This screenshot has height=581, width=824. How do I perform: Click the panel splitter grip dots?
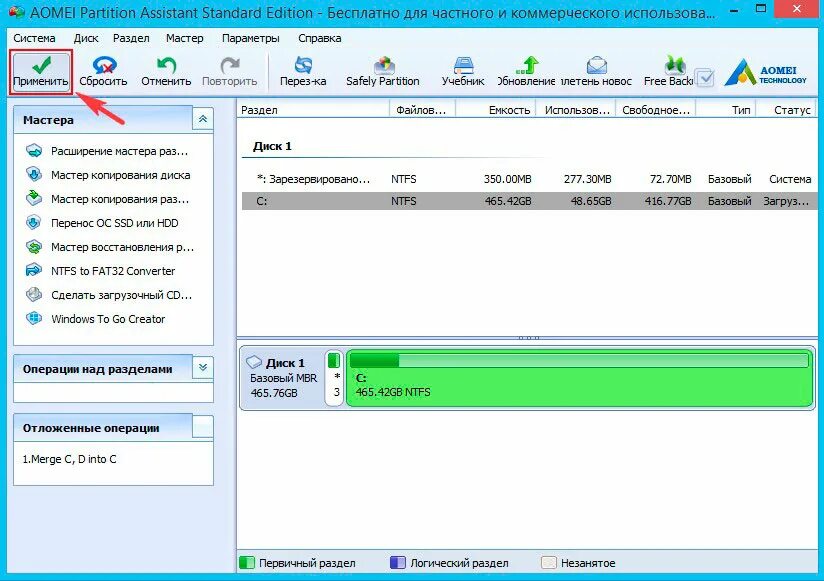pos(528,338)
